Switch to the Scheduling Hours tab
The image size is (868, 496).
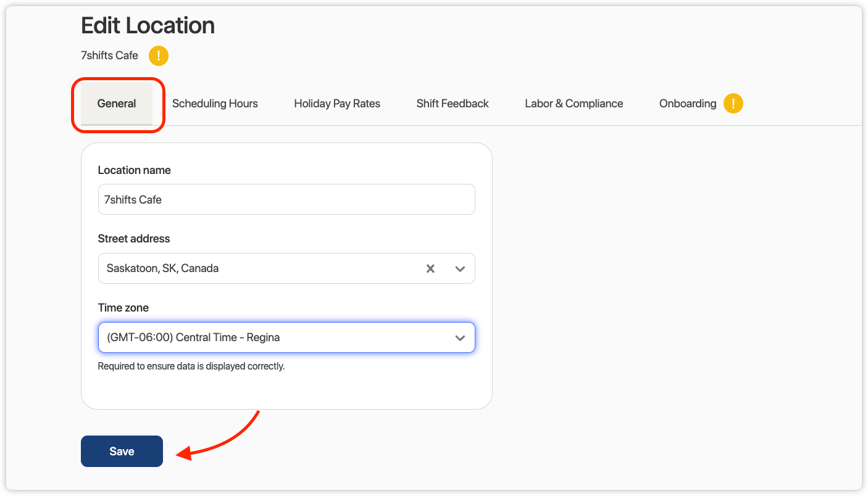tap(215, 103)
